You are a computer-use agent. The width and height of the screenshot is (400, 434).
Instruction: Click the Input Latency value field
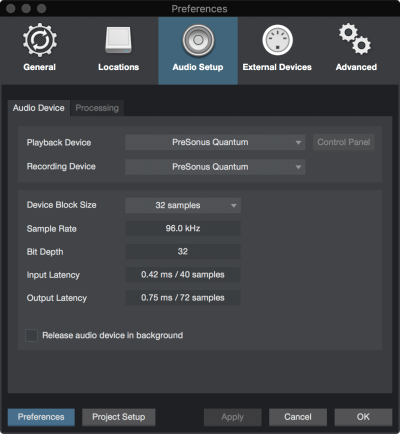tap(183, 275)
